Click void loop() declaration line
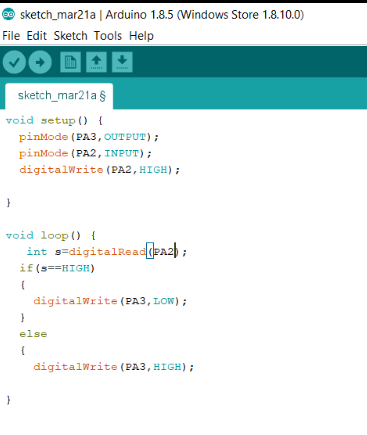367x435 pixels. tap(51, 235)
